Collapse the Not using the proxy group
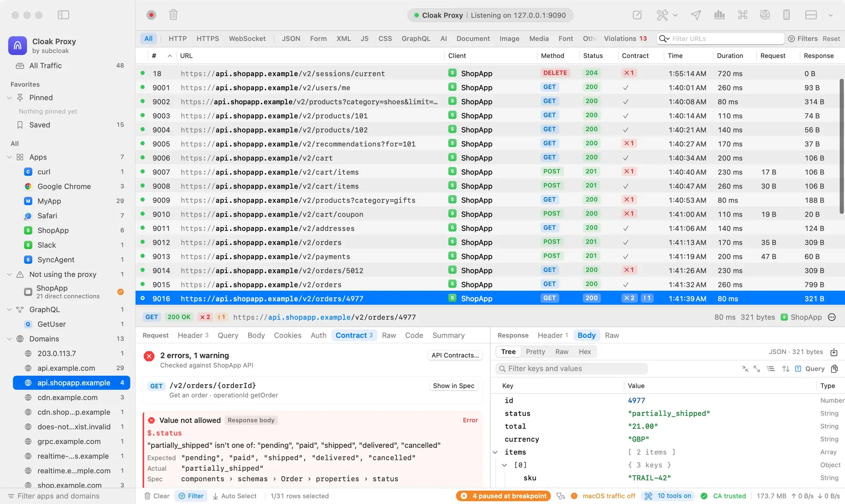This screenshot has height=504, width=845. pos(9,274)
